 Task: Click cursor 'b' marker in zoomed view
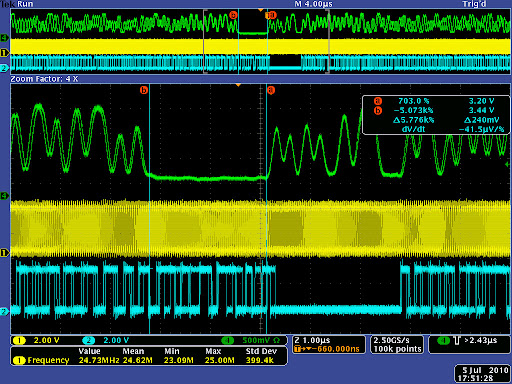[144, 90]
